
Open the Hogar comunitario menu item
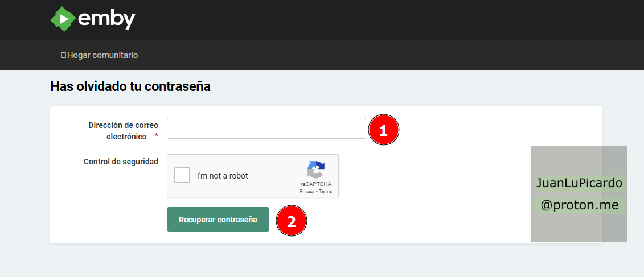tap(102, 55)
